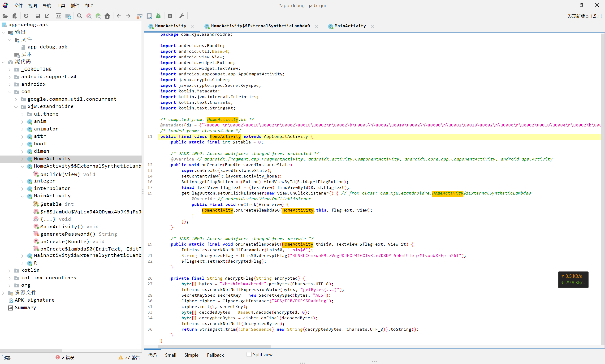605x364 pixels.
Task: Collapse the MainActivity class node
Action: (22, 196)
